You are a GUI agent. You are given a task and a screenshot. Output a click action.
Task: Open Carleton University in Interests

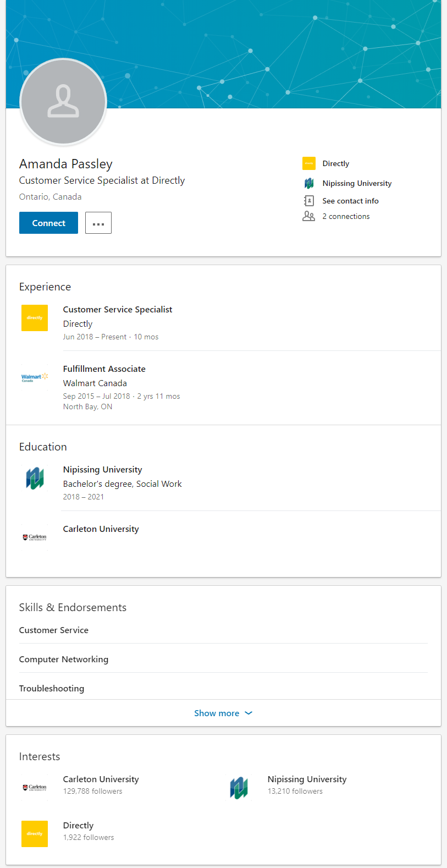[x=101, y=779]
